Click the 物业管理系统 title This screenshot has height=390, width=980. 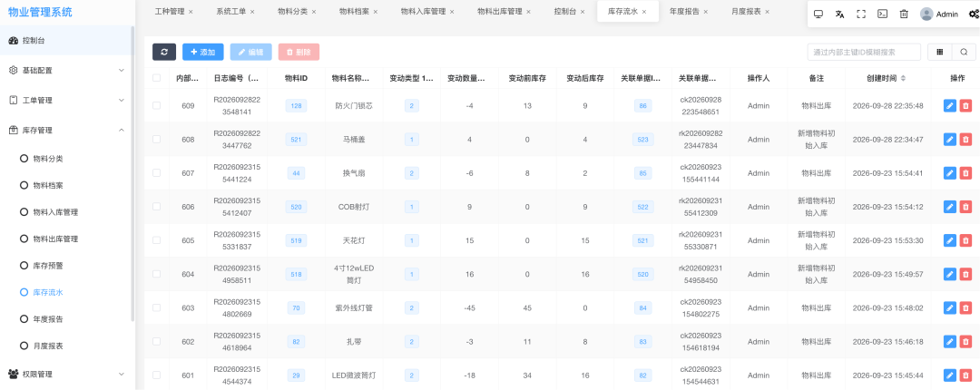coord(40,11)
